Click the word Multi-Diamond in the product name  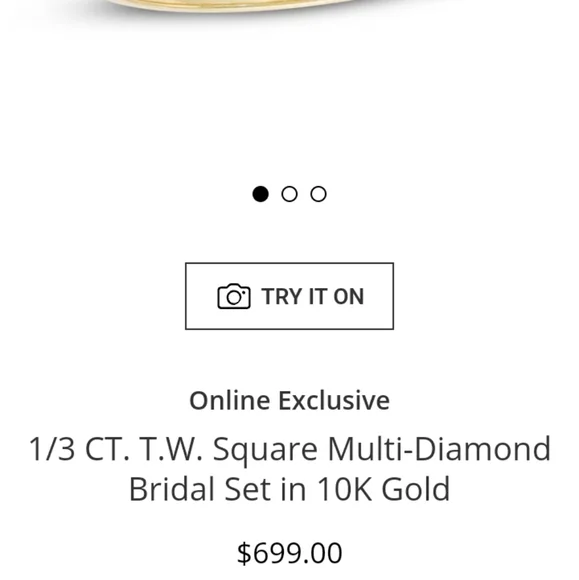440,449
